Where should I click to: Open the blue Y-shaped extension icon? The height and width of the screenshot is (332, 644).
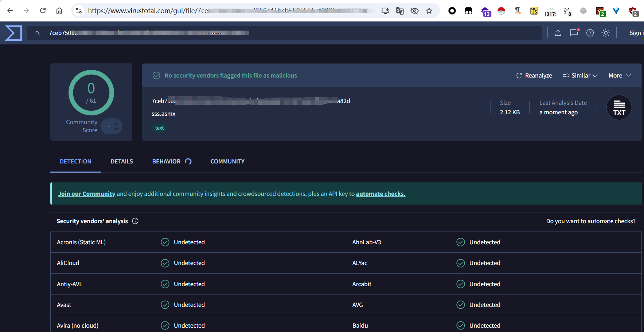[x=616, y=11]
